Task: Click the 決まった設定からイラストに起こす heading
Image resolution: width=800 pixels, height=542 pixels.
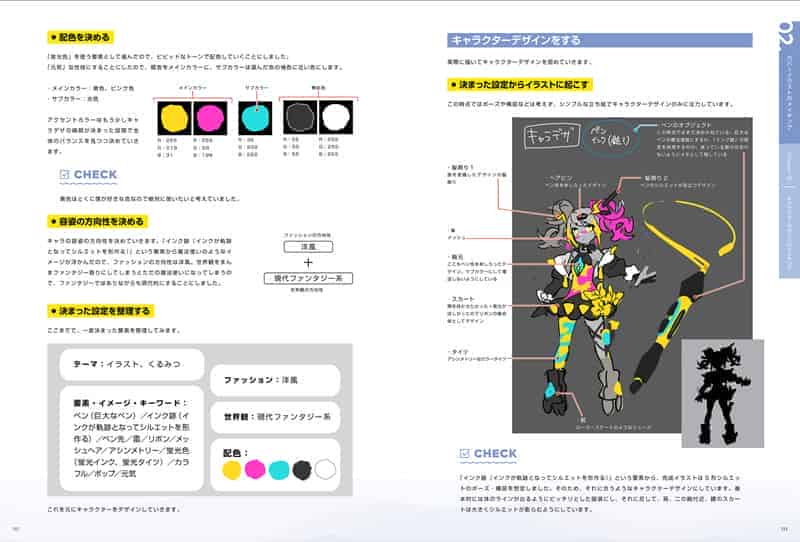Action: click(520, 85)
